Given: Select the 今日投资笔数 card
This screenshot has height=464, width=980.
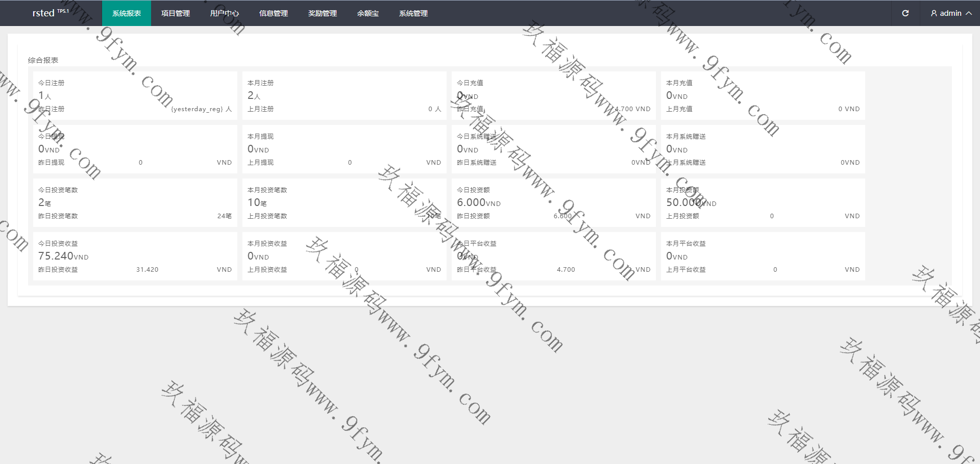Looking at the screenshot, I should (x=135, y=202).
